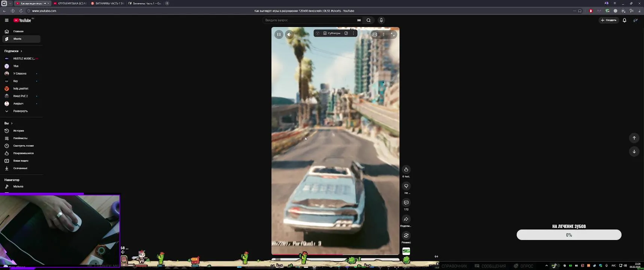
Task: Open YouTube notifications bell
Action: pyautogui.click(x=625, y=20)
